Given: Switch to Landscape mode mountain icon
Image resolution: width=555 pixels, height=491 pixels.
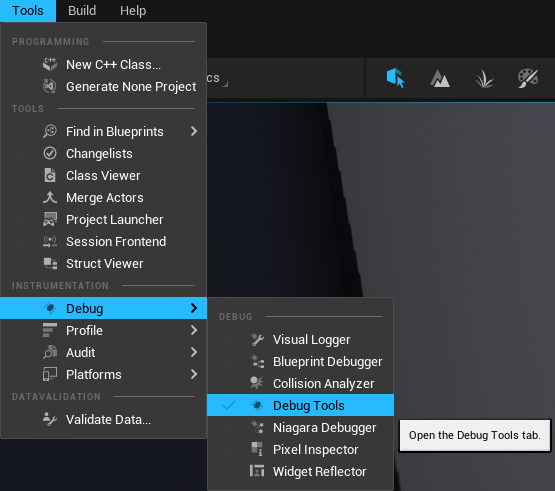Looking at the screenshot, I should click(x=440, y=78).
